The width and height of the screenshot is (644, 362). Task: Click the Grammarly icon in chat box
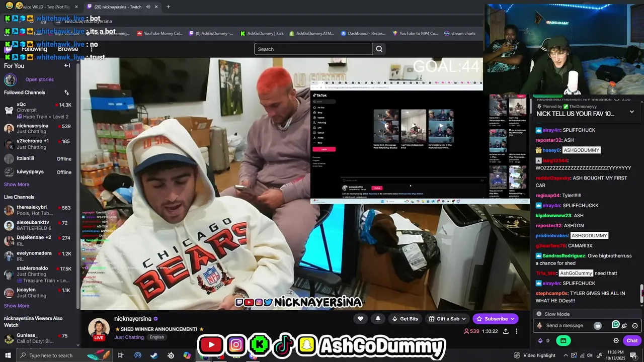pos(615,325)
